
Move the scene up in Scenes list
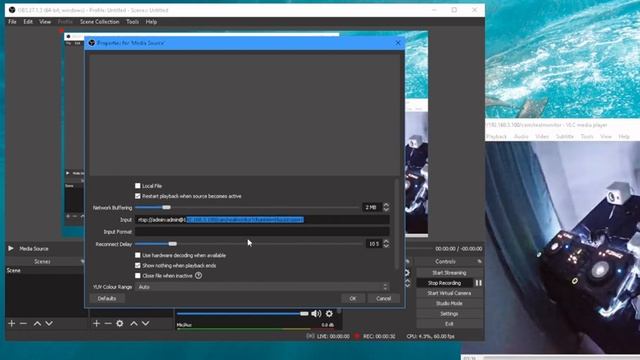[37, 324]
